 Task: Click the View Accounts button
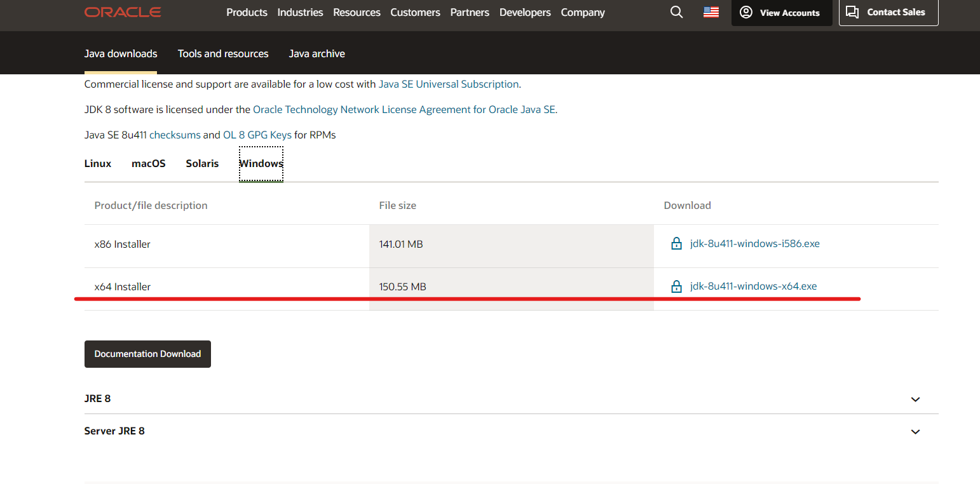click(782, 13)
